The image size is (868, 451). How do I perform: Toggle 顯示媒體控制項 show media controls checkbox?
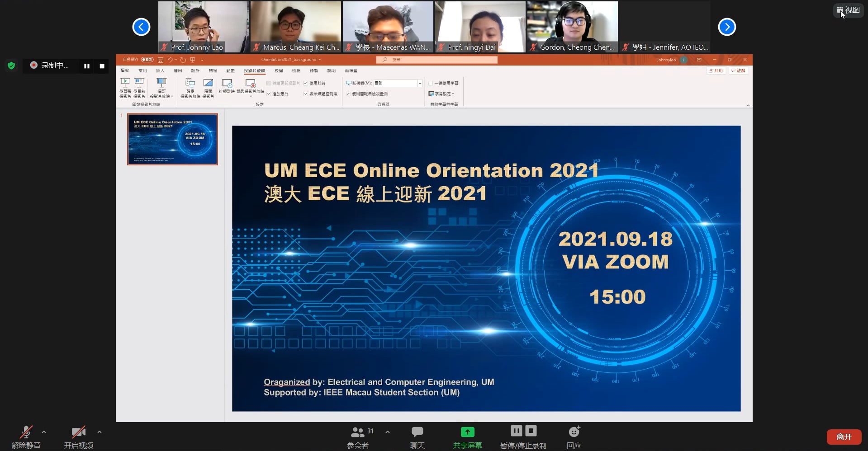click(306, 94)
